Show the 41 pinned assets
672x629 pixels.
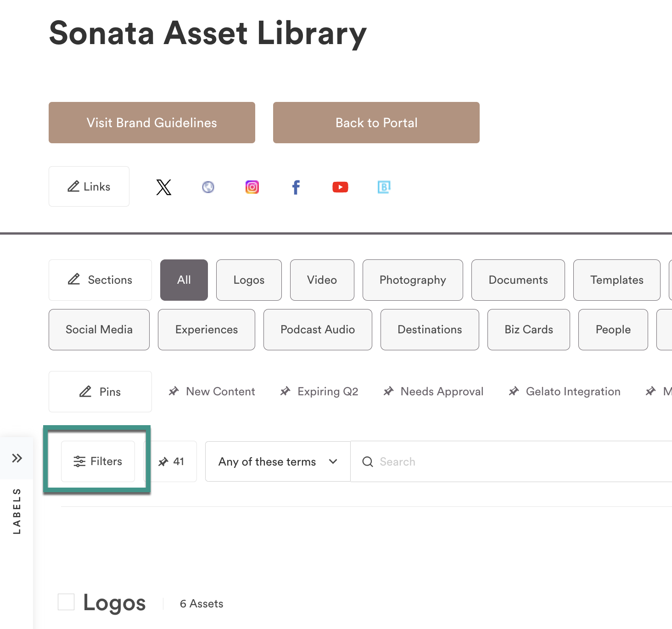click(x=171, y=461)
